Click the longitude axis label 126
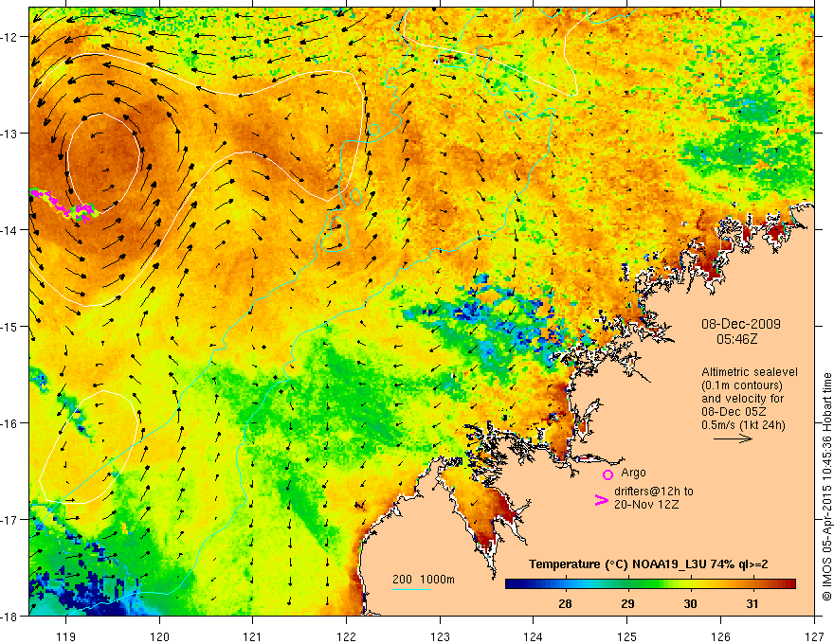This screenshot has height=644, width=834. 720,636
